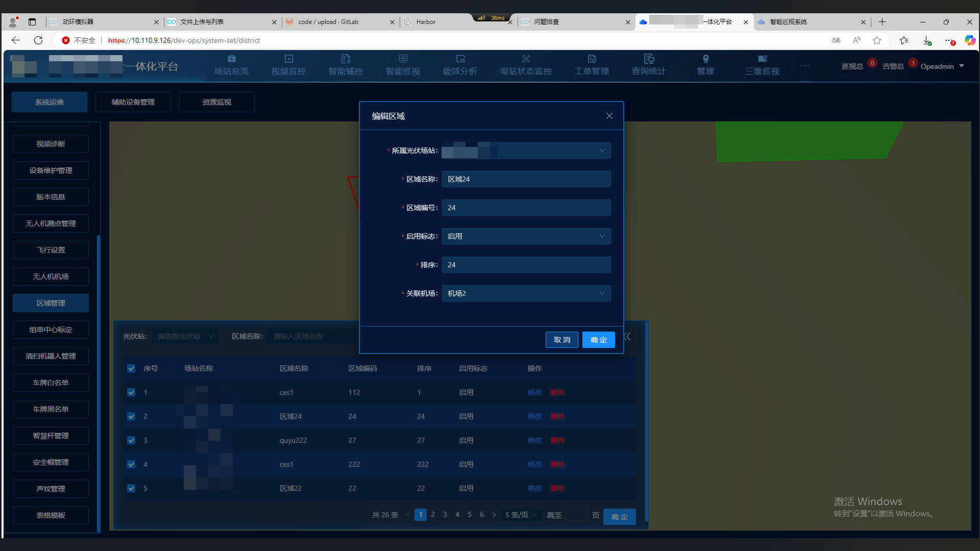Click 修改 link for row ces1 112
The image size is (980, 551).
click(534, 392)
